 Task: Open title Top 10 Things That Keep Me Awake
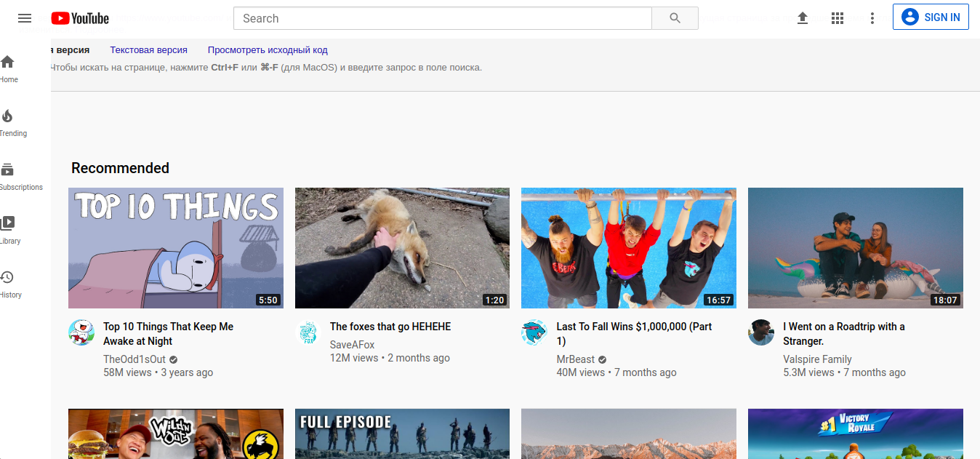pyautogui.click(x=168, y=334)
